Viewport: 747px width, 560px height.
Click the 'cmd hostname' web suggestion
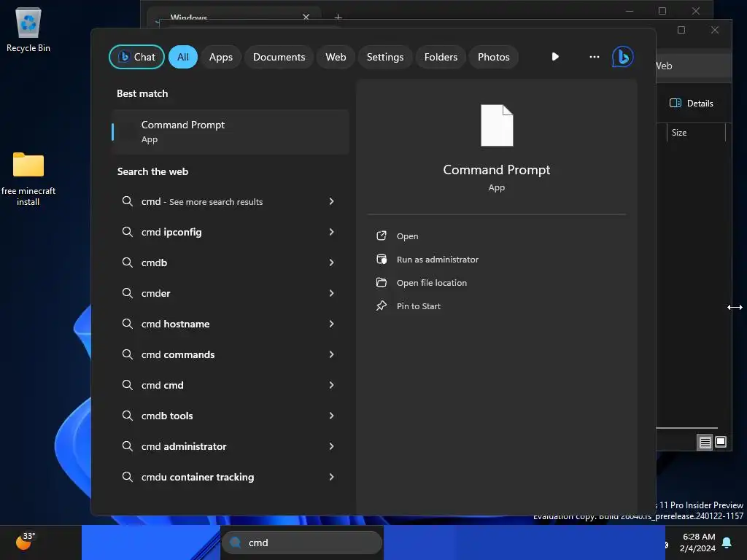231,324
